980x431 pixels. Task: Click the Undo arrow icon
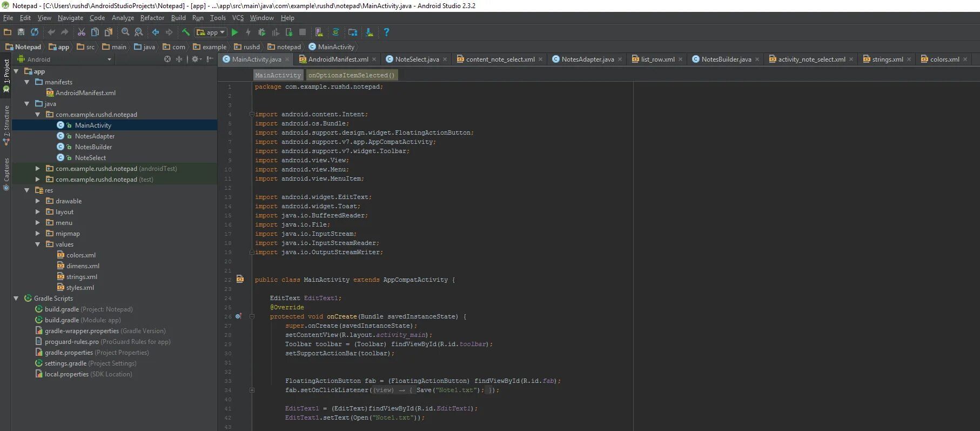51,32
